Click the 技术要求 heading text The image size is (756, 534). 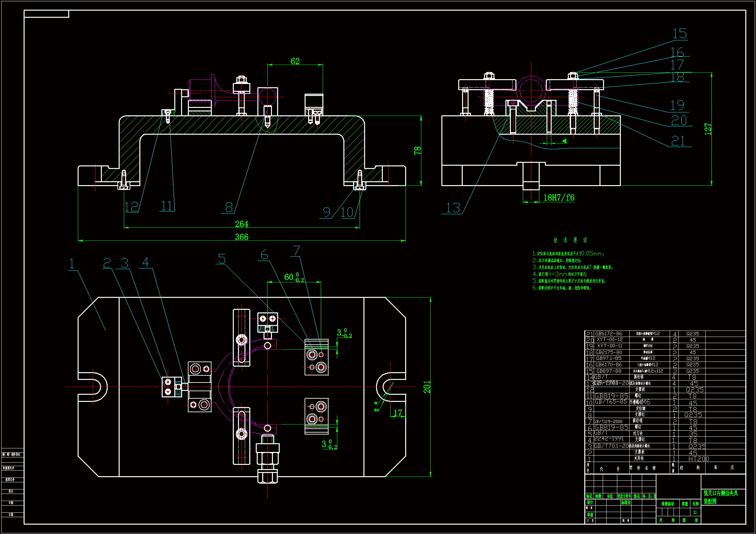click(570, 240)
